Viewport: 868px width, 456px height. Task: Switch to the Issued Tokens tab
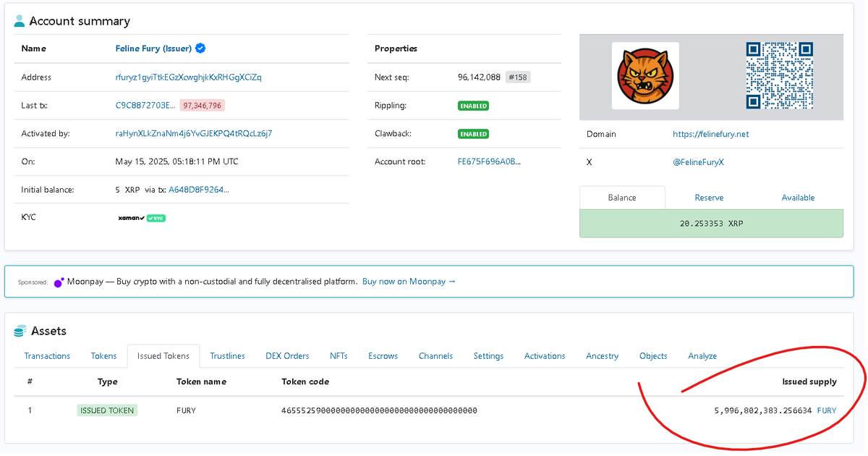click(163, 356)
